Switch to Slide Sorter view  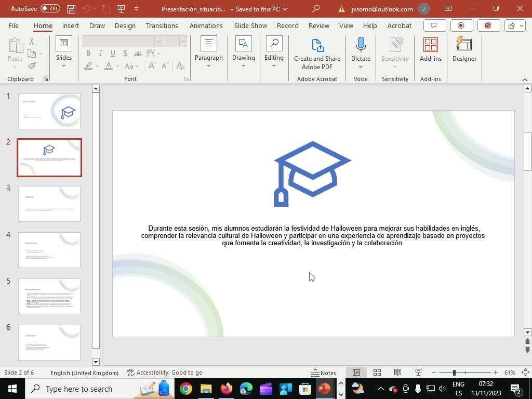click(377, 373)
